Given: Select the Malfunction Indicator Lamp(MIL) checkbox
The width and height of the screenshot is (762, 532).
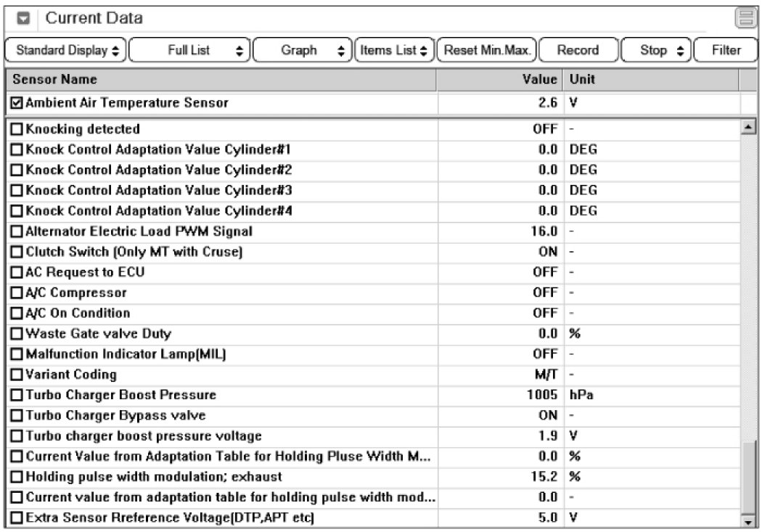Looking at the screenshot, I should tap(17, 355).
